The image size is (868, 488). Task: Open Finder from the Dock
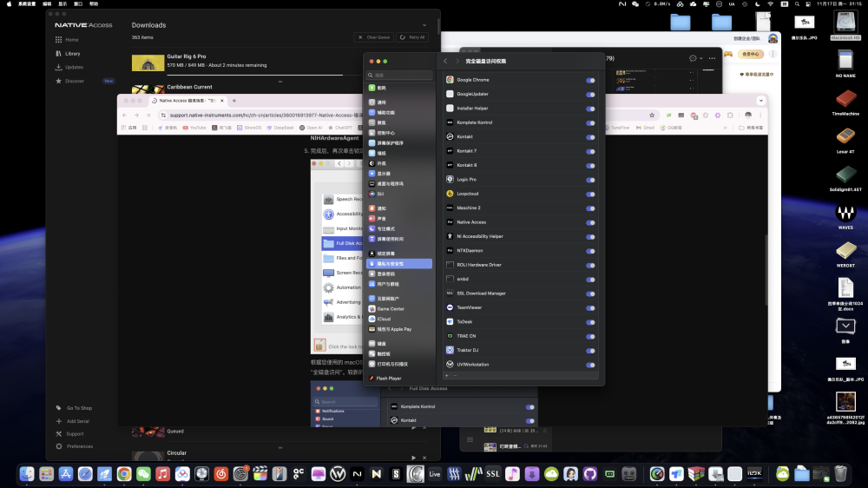[27, 474]
